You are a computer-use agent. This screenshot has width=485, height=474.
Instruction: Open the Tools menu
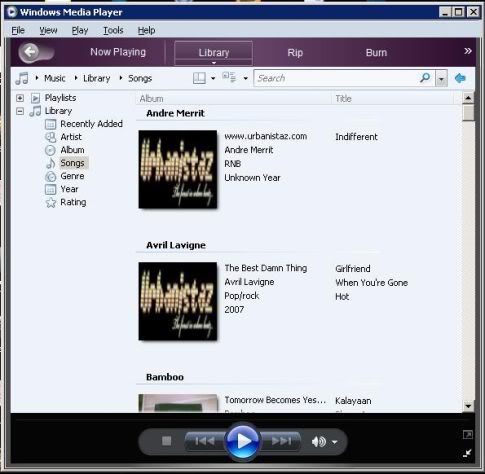click(x=113, y=30)
